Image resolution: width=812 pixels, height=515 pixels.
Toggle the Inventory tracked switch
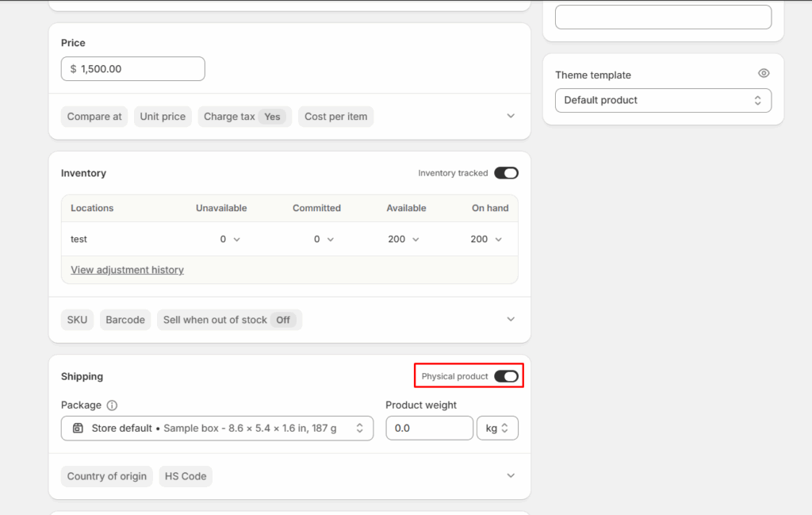pyautogui.click(x=506, y=173)
